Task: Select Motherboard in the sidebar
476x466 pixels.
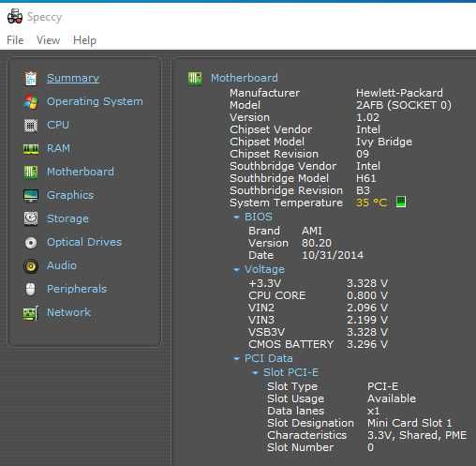Action: 81,172
